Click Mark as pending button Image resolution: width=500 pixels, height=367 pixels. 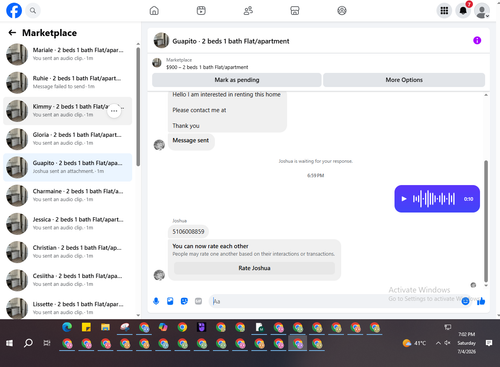(237, 80)
